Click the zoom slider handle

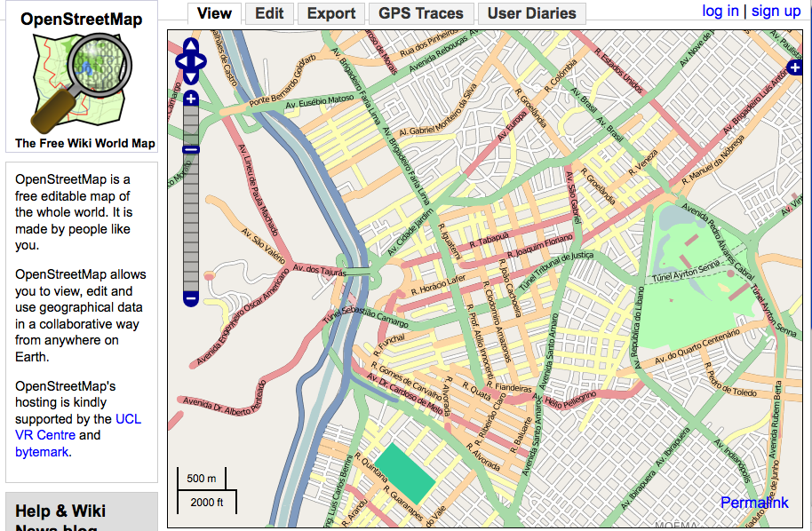point(191,149)
